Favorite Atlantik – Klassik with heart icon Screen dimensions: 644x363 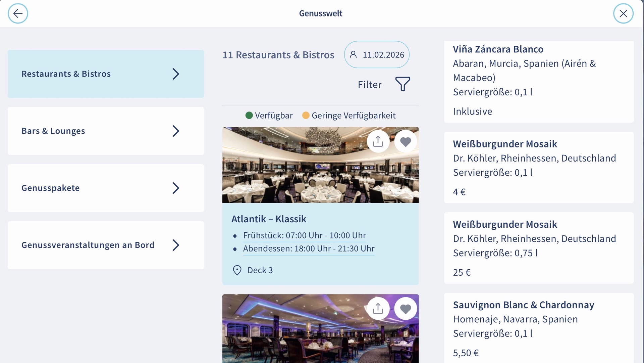(x=406, y=141)
